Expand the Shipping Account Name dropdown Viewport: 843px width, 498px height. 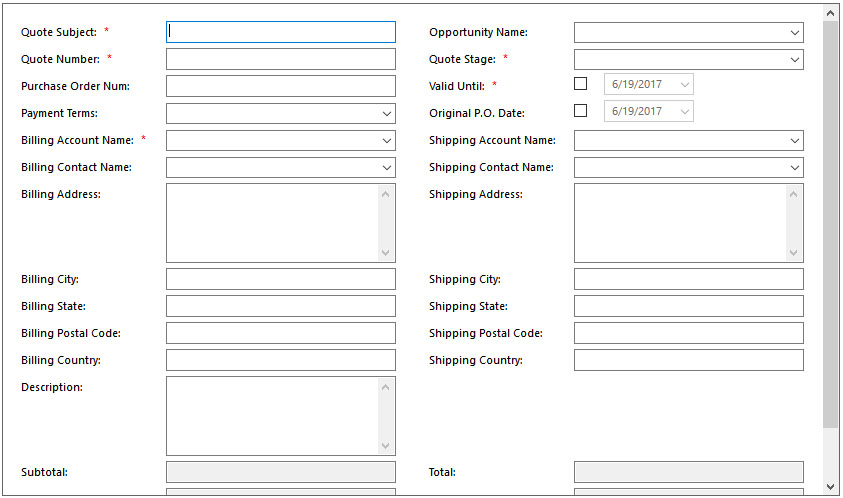(x=795, y=141)
